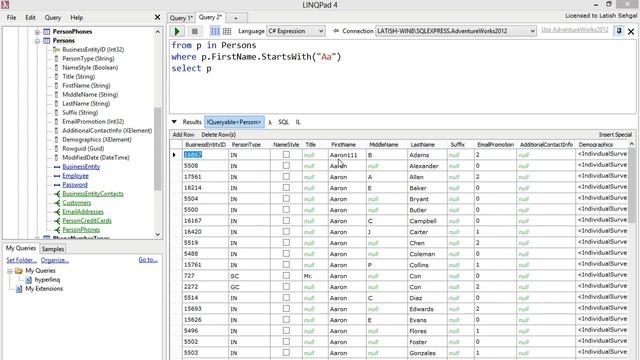Screen dimensions: 640x360
Task: Toggle NameStyle checkbox for Bryant row
Action: coord(286,199)
